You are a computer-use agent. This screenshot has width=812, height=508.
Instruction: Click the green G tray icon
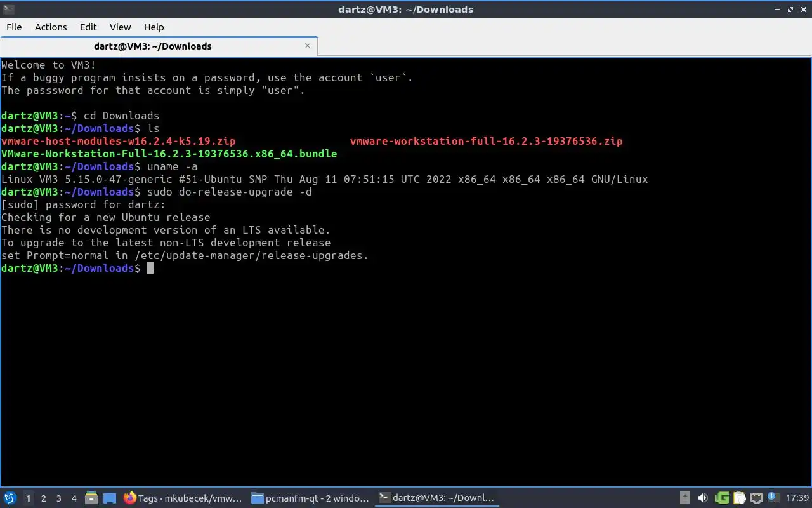coord(721,498)
